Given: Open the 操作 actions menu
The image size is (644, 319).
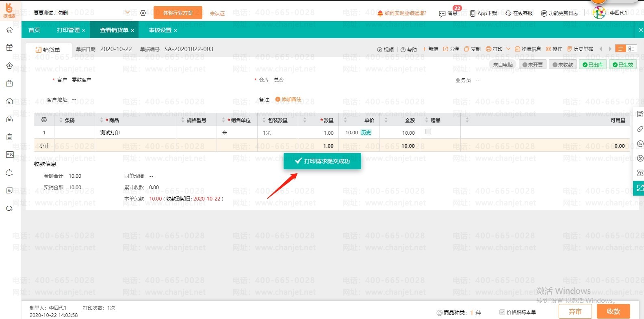Looking at the screenshot, I should point(554,49).
